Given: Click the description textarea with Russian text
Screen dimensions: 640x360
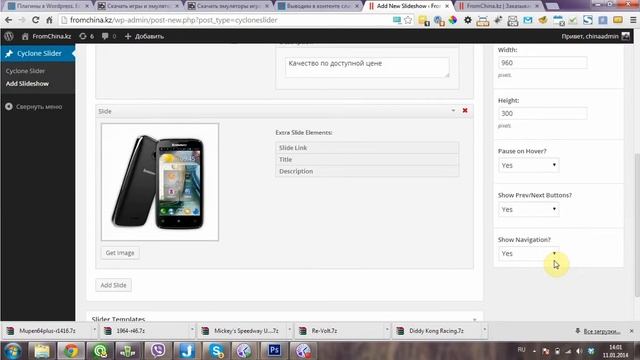Looking at the screenshot, I should [x=367, y=67].
